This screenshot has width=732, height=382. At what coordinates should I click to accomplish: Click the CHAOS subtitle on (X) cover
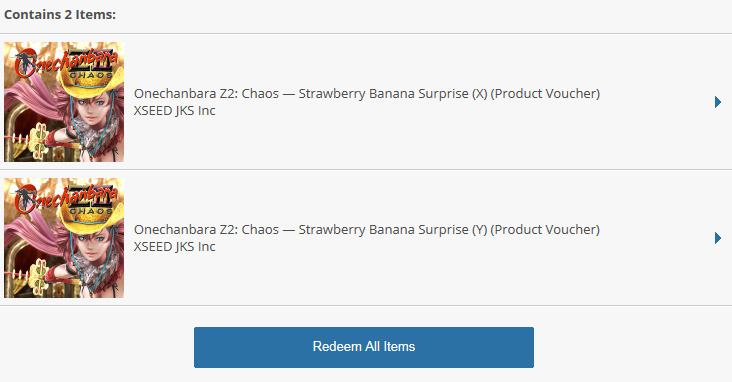(91, 75)
